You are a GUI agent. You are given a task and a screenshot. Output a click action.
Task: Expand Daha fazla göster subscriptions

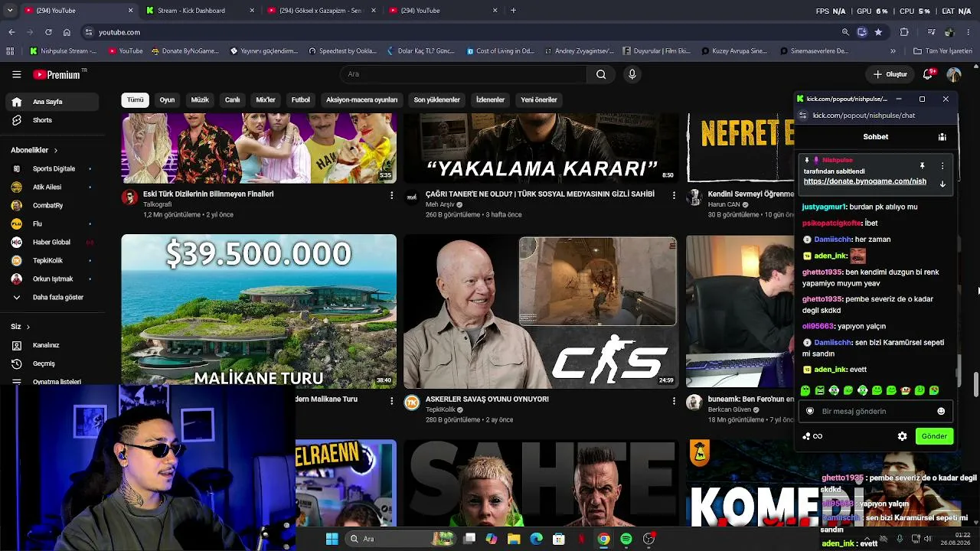tap(52, 297)
